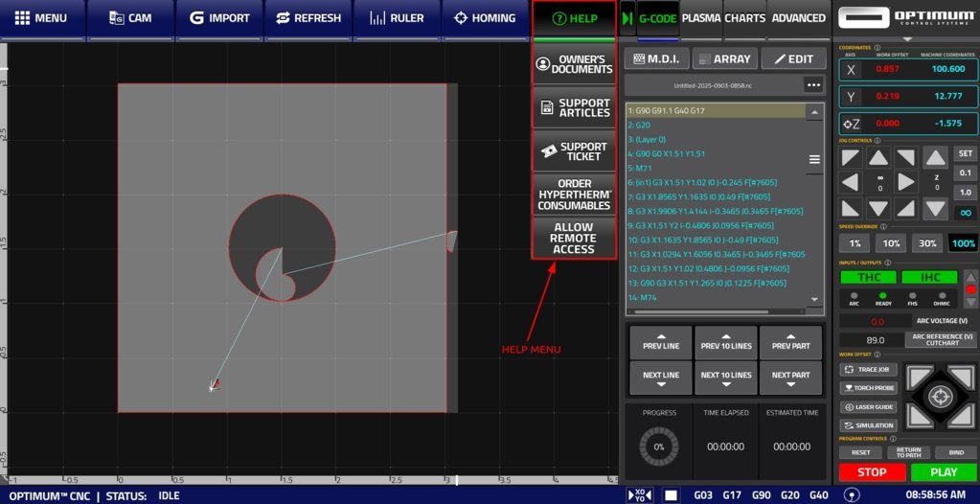Set speed override to 1%
The image size is (980, 504).
point(855,243)
